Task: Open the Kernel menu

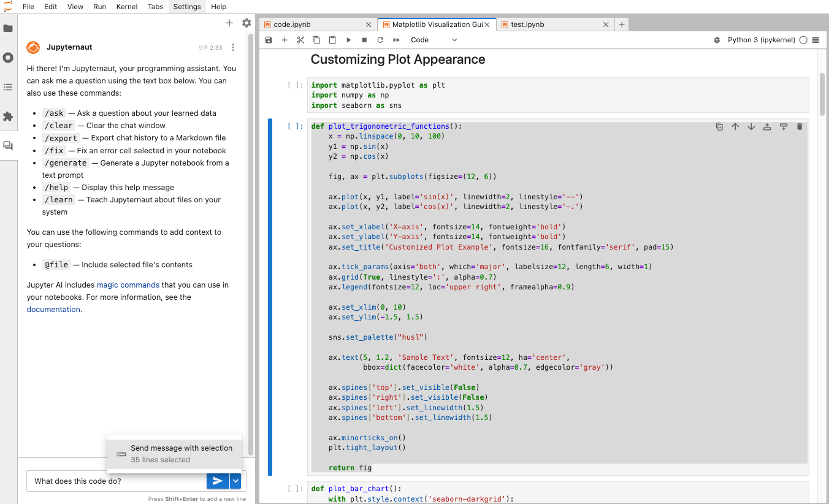Action: 126,7
